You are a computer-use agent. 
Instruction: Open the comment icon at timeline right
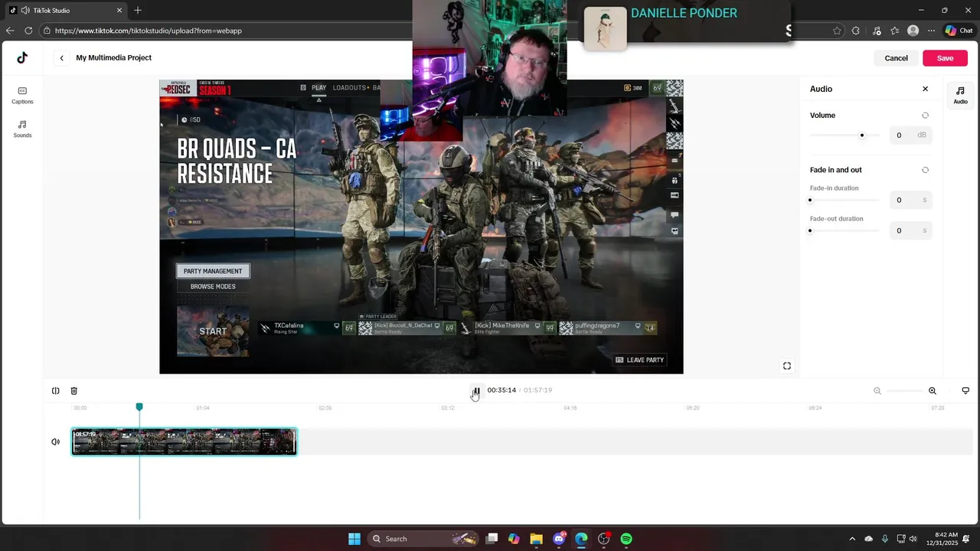(965, 391)
